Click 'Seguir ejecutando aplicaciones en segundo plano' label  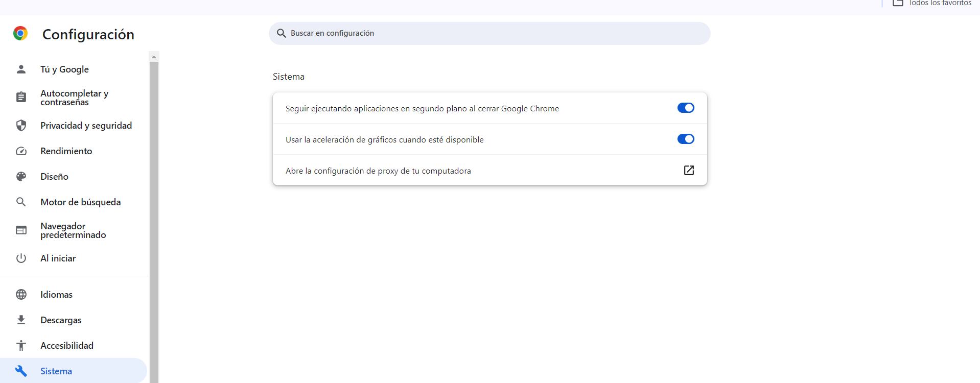point(422,109)
